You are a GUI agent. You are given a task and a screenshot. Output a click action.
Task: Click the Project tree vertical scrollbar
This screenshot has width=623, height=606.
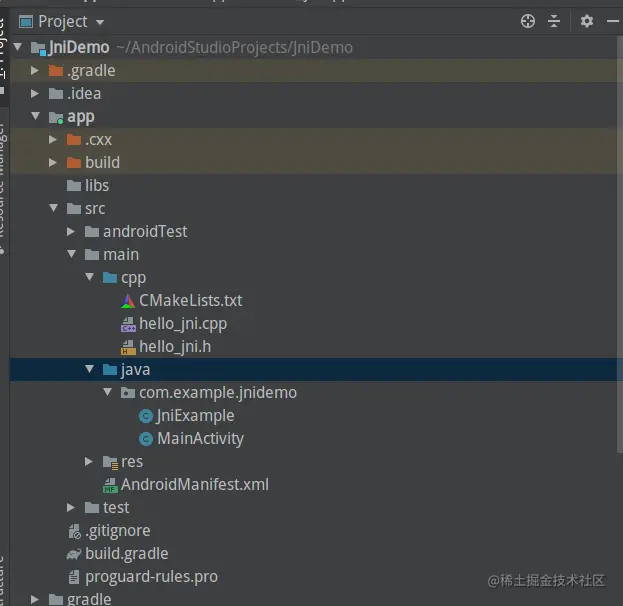(x=620, y=244)
